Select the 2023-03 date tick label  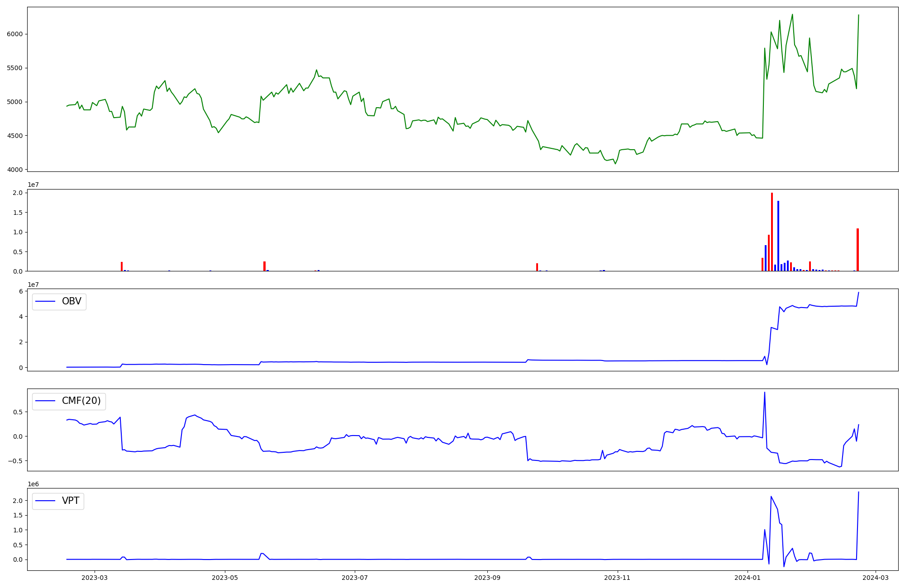(95, 578)
